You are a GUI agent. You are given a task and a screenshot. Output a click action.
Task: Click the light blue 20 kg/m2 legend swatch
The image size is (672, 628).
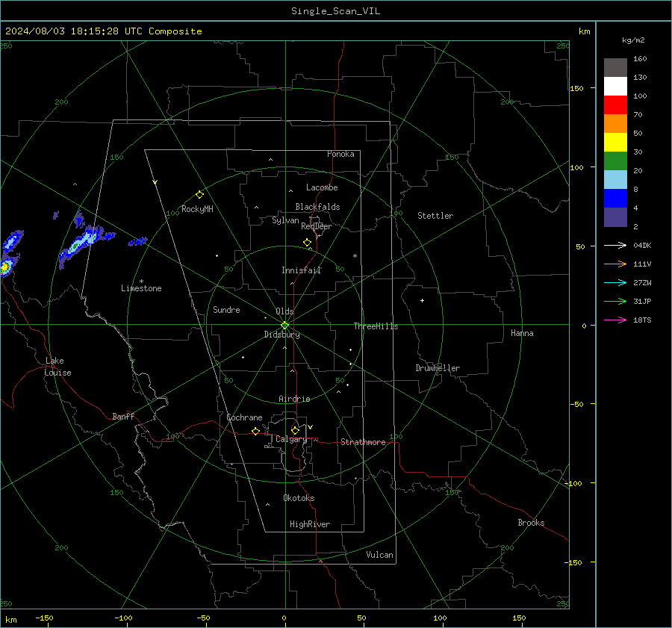615,180
